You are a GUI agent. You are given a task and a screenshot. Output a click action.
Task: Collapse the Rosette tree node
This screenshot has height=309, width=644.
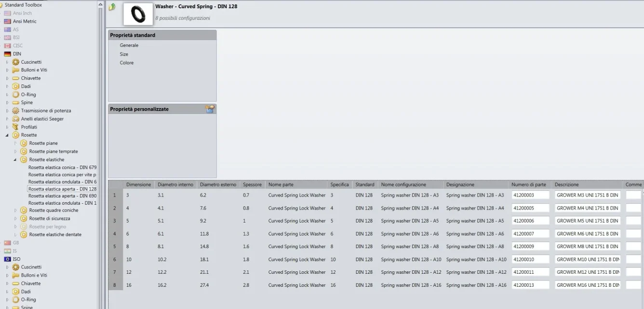[7, 135]
